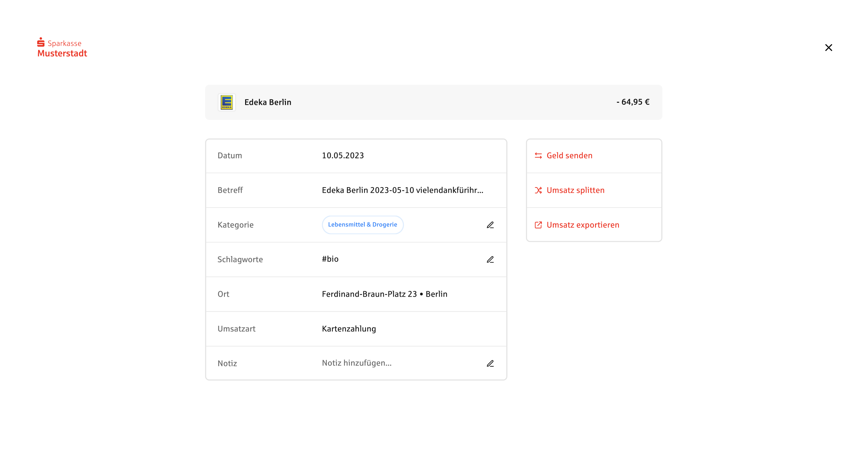Screen dimensions: 868x465
Task: Edit the Schlagworte with pencil icon
Action: (490, 260)
